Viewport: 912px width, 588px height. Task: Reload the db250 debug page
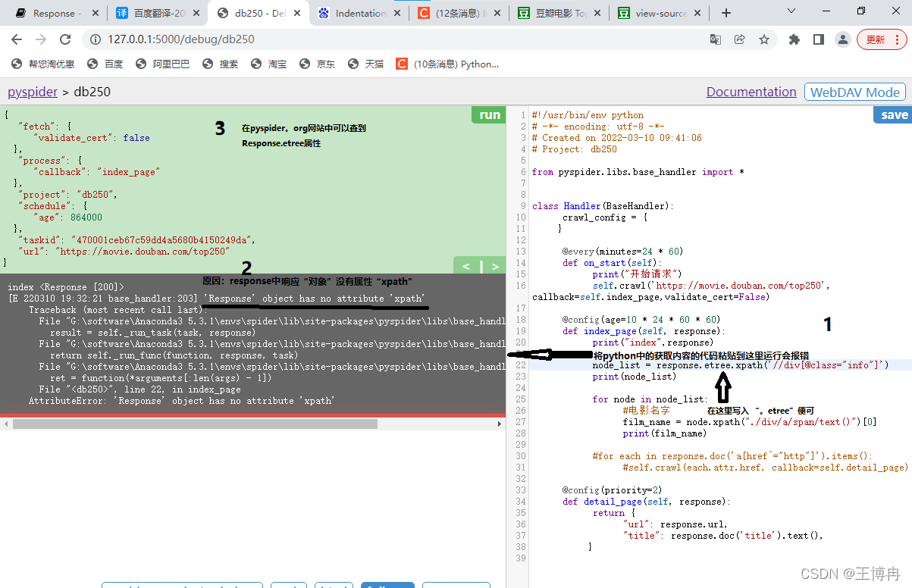pyautogui.click(x=65, y=39)
